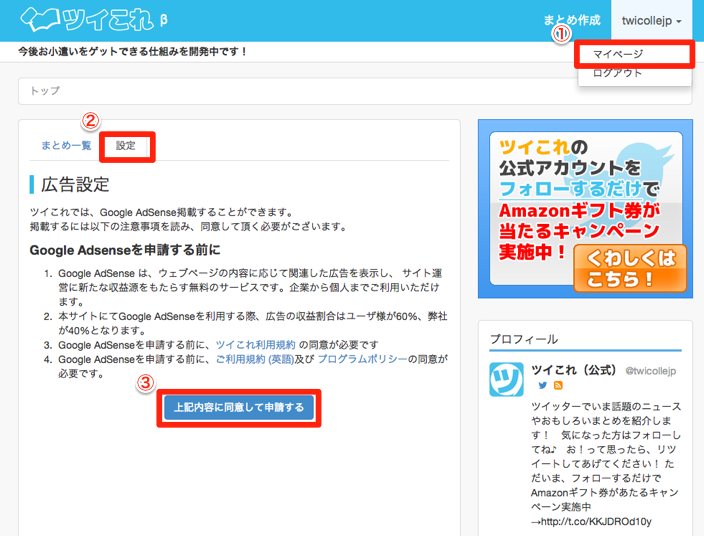Click the Twitter bird icon in profile
This screenshot has width=704, height=536.
point(543,385)
